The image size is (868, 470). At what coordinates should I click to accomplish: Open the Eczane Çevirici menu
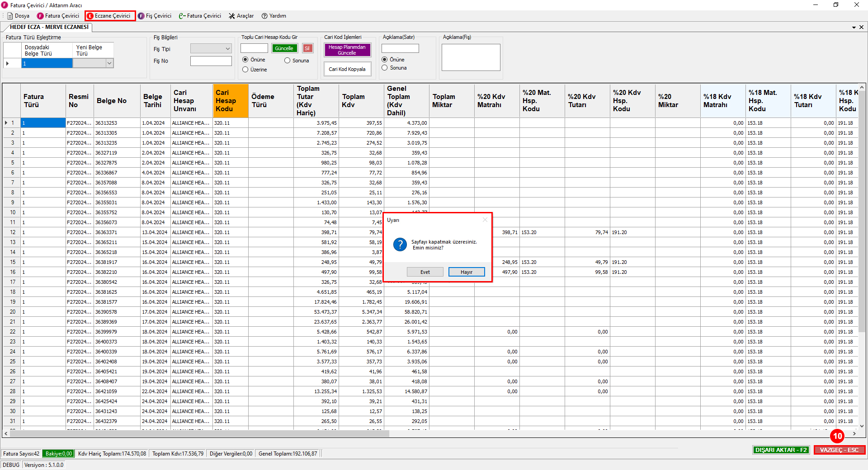click(x=110, y=16)
